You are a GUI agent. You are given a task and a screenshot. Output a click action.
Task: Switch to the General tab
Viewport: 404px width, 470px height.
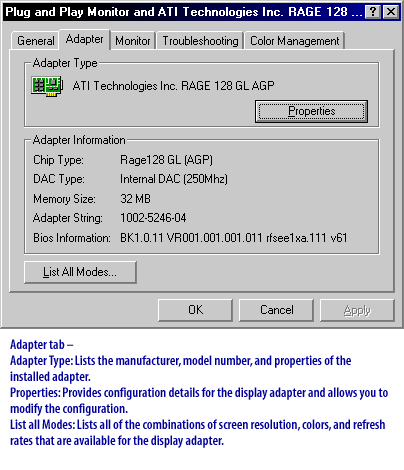36,41
